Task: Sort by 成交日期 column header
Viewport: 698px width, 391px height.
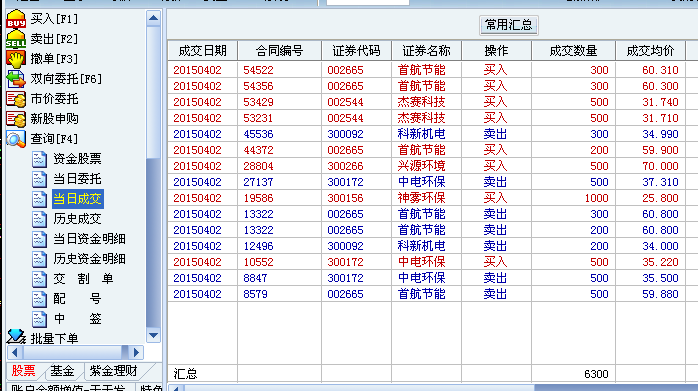Action: click(203, 51)
